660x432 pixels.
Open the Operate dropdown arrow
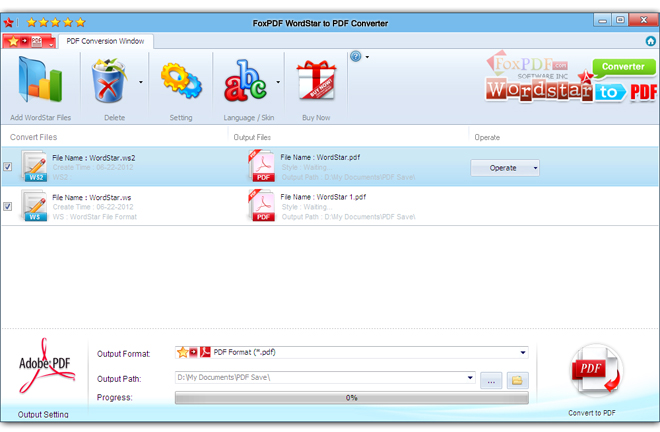pos(535,168)
